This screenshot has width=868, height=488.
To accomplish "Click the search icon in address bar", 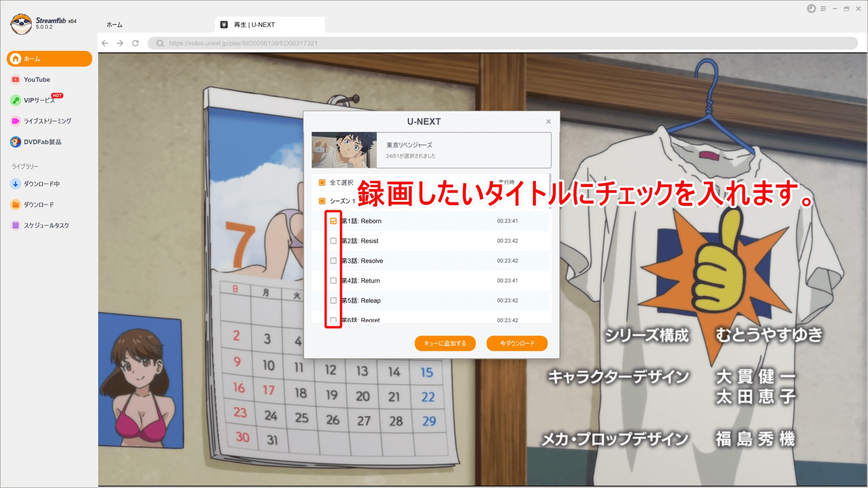I will point(160,43).
